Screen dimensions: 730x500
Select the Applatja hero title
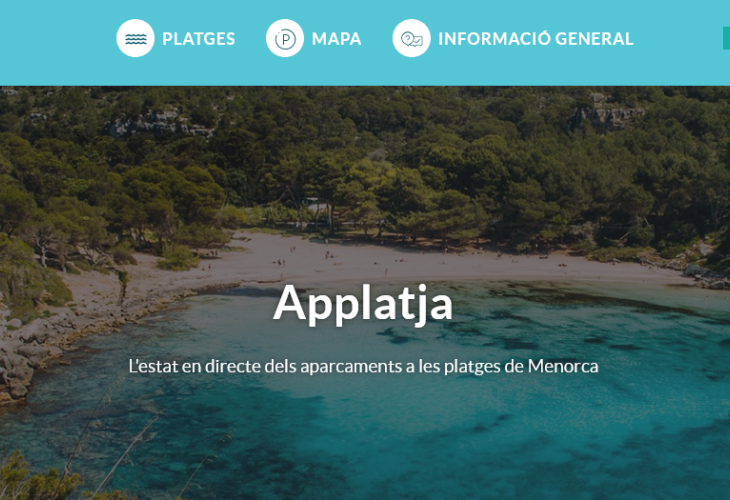click(363, 303)
